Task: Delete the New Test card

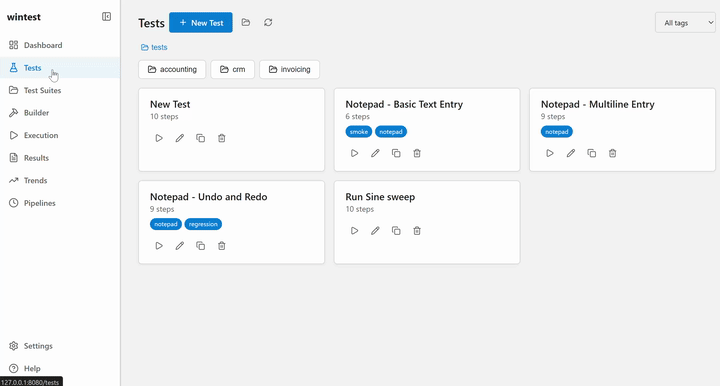Action: 221,138
